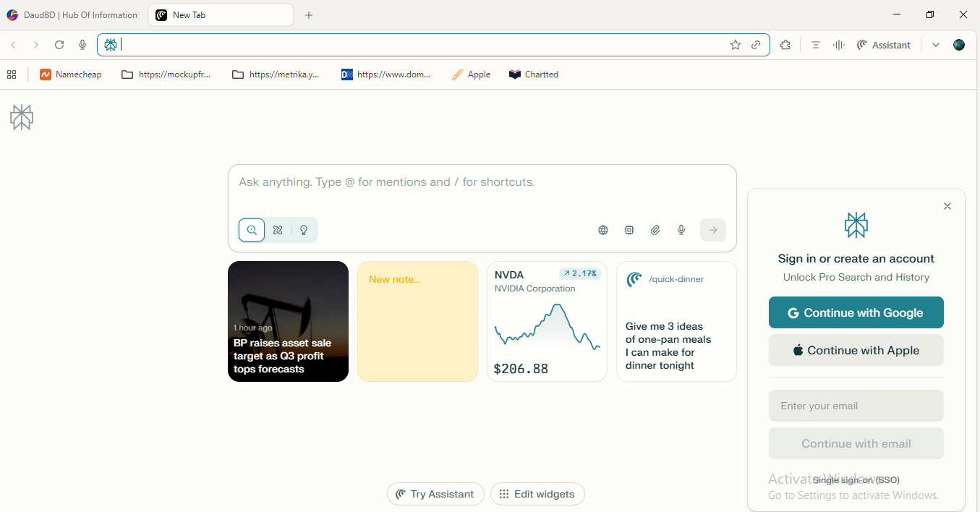
Task: Click the copy link icon in address bar
Action: (756, 45)
